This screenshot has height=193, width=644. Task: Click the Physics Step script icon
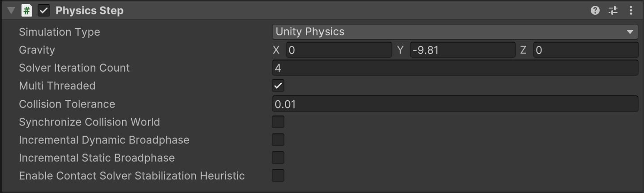pyautogui.click(x=27, y=11)
